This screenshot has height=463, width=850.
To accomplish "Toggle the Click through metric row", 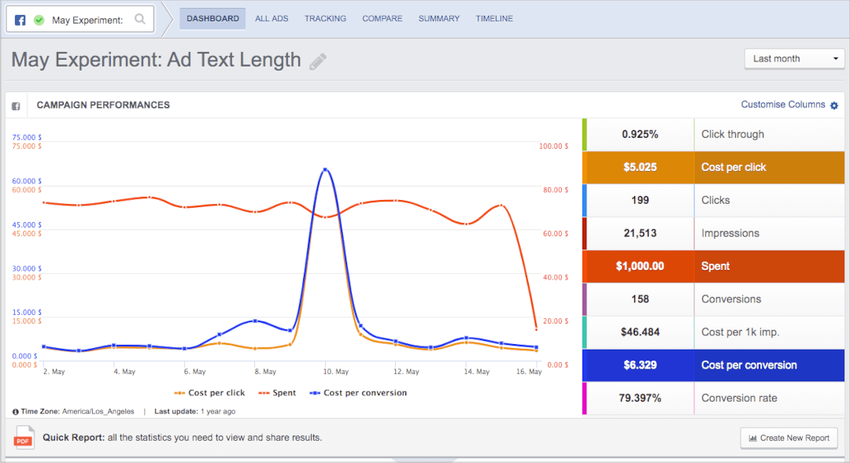I will click(x=713, y=134).
